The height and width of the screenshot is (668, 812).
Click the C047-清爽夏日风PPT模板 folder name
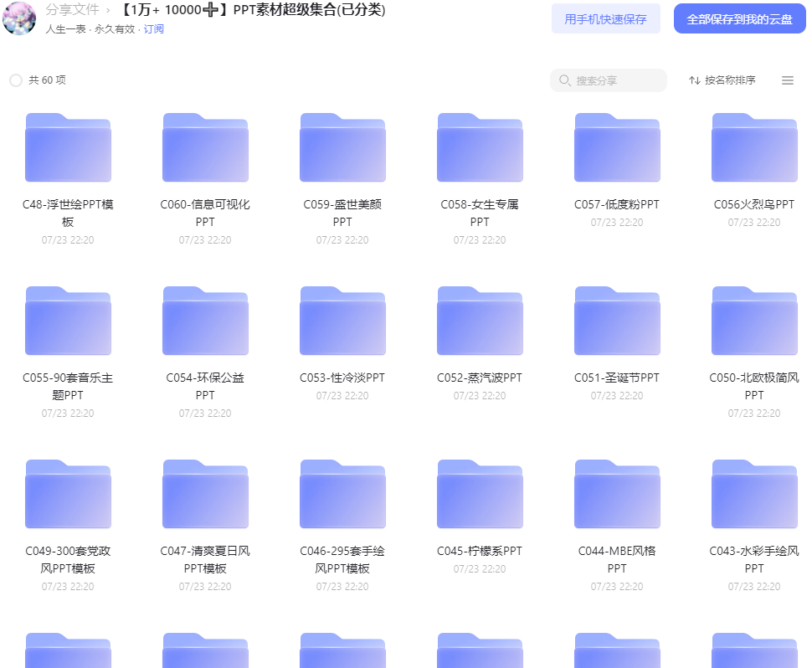click(x=205, y=560)
